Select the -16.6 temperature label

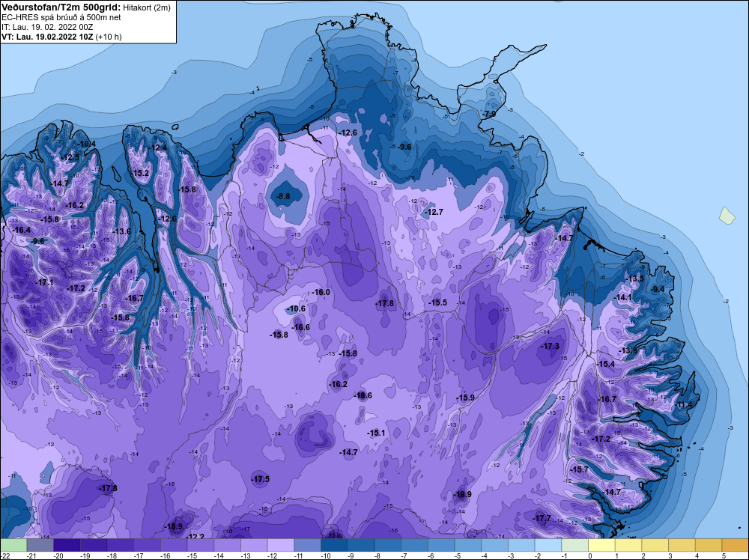[301, 327]
